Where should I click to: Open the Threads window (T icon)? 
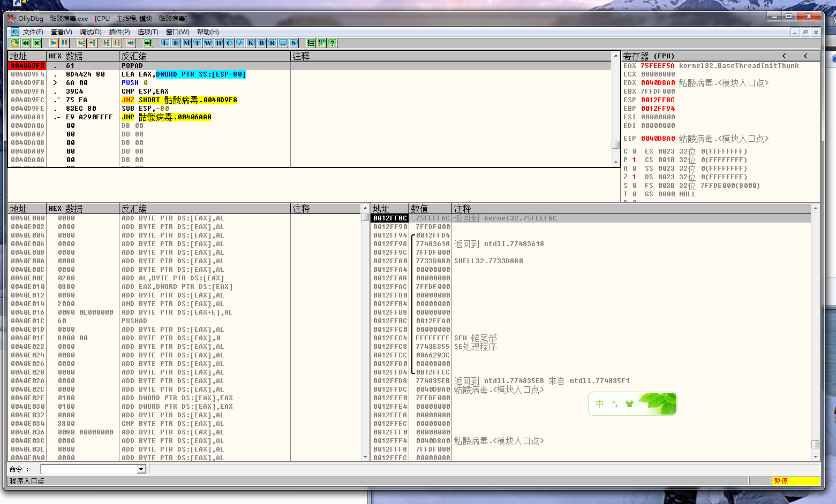(197, 43)
